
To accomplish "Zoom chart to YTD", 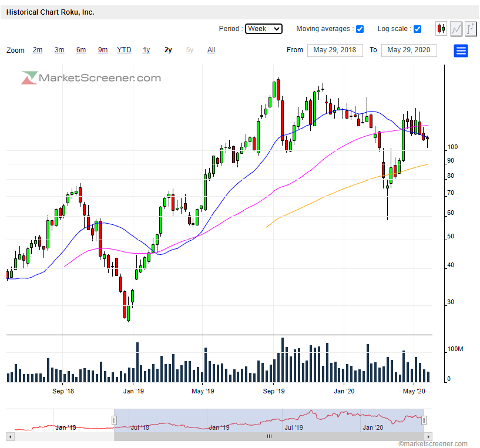I will pos(124,50).
